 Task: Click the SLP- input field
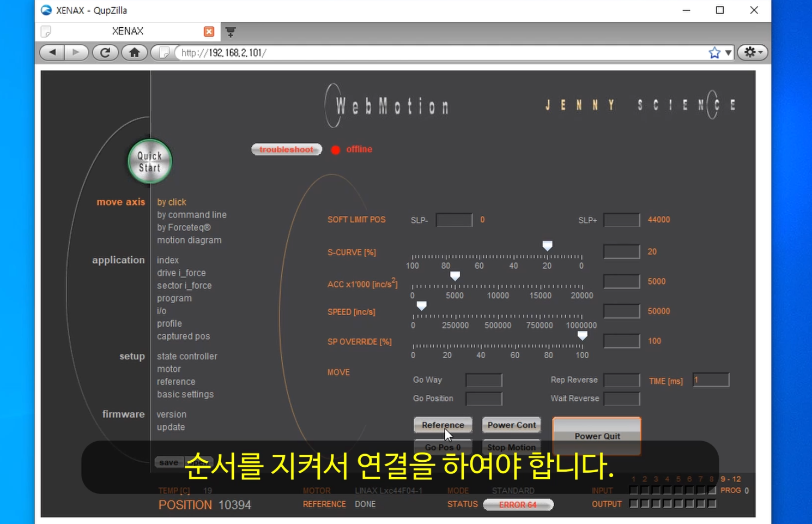tap(454, 220)
